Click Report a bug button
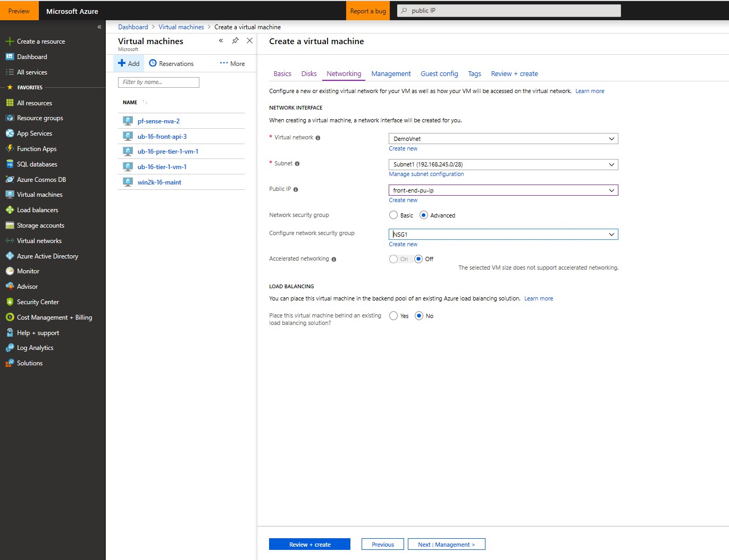The width and height of the screenshot is (729, 560). (368, 11)
